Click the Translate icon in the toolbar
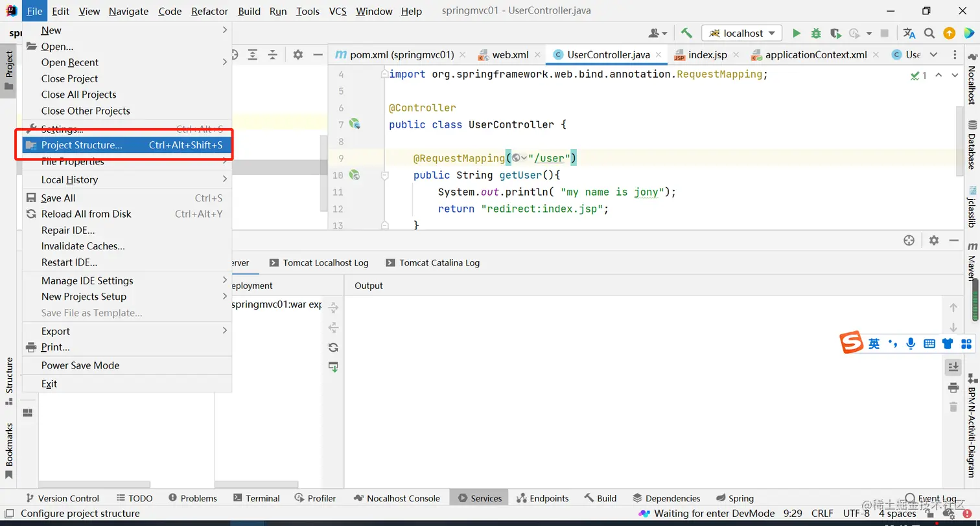This screenshot has height=526, width=980. pos(909,33)
